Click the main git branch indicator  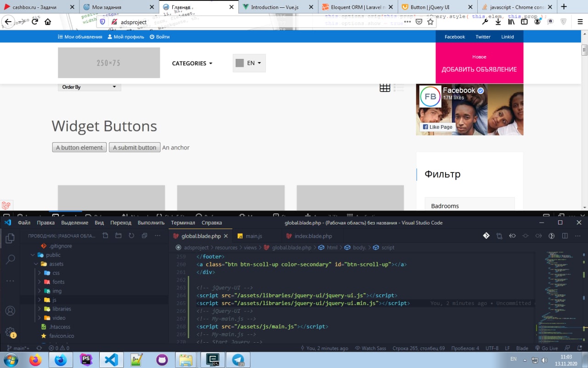tap(18, 348)
